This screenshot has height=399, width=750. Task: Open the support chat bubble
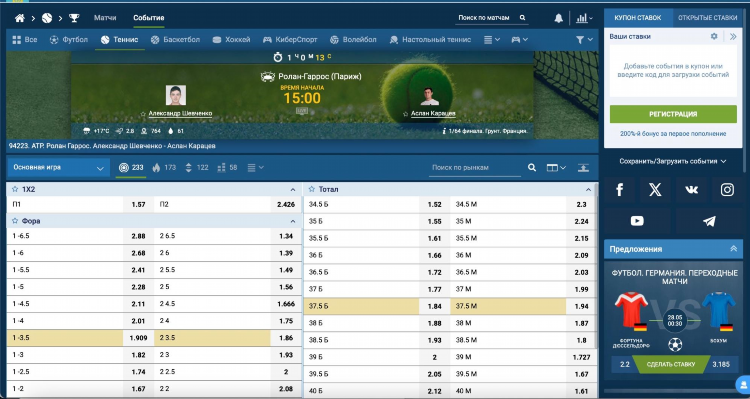tap(743, 384)
